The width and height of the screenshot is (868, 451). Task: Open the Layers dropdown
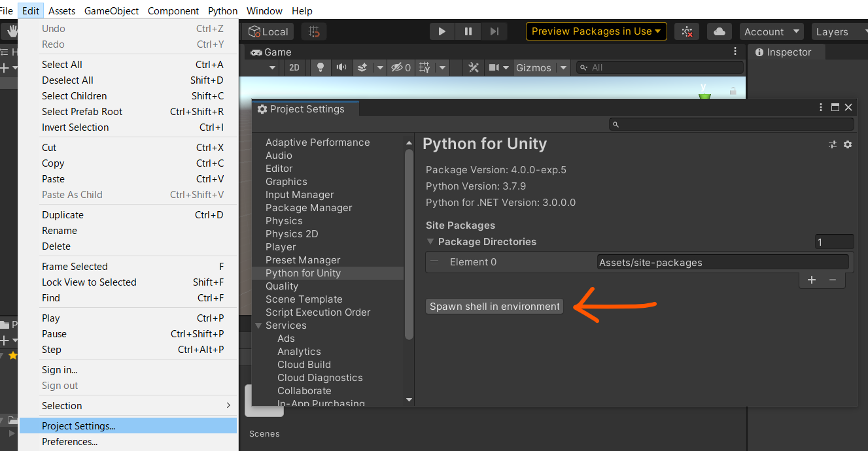[839, 31]
